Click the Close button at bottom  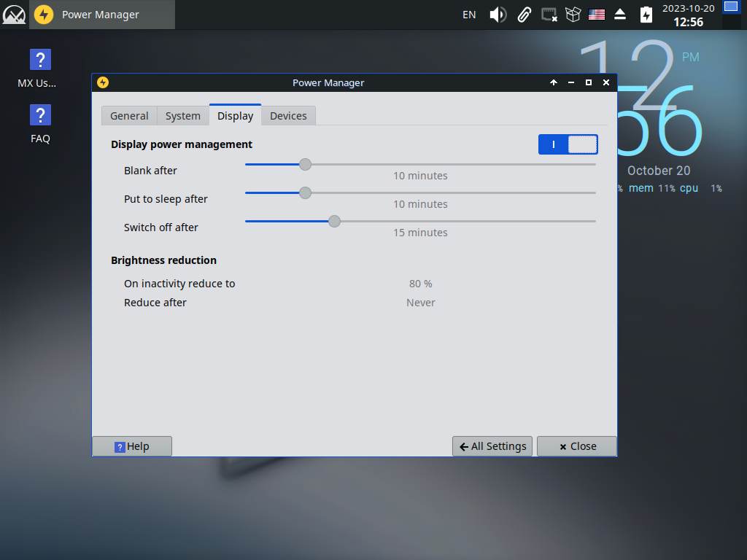point(577,446)
